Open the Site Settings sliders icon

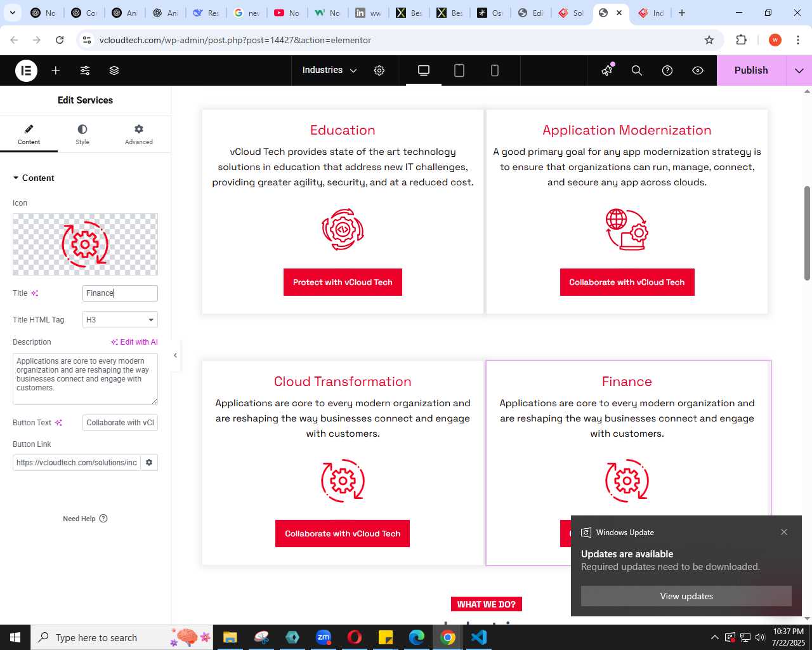(x=85, y=70)
